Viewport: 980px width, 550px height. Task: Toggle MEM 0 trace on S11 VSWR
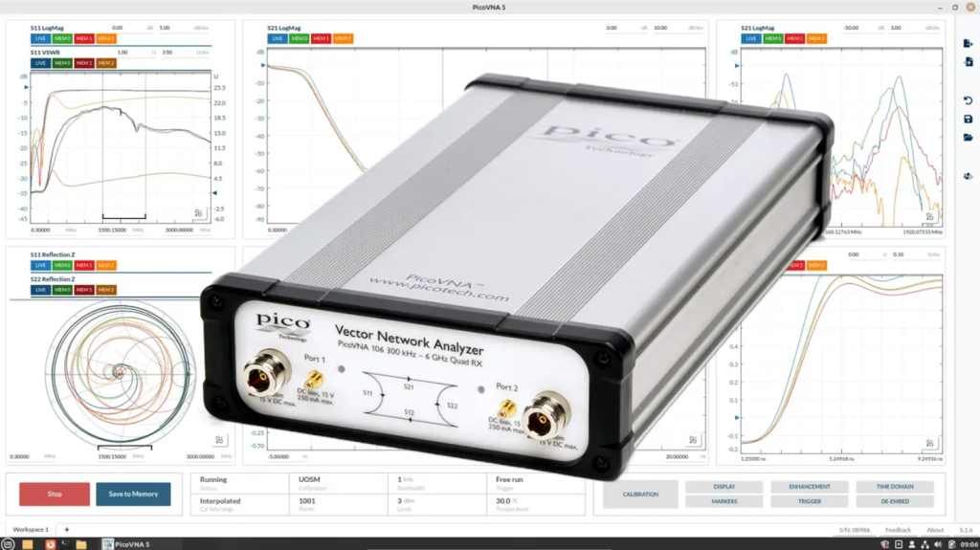(62, 62)
